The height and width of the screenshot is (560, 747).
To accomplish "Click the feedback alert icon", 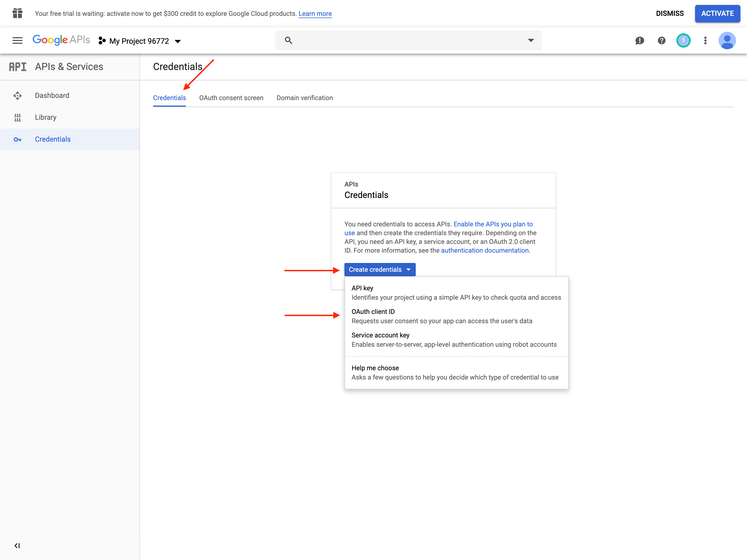I will [639, 40].
